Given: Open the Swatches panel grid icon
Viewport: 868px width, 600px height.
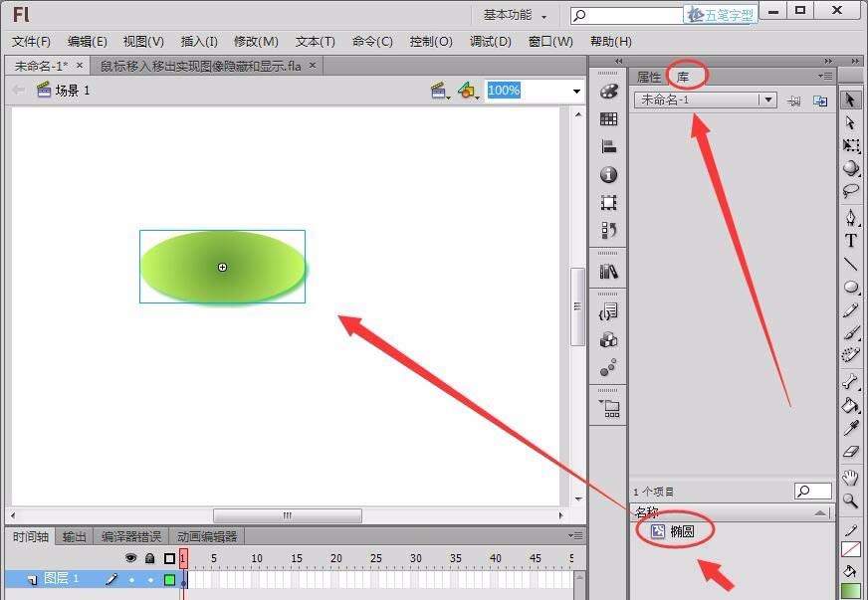Looking at the screenshot, I should pos(609,119).
